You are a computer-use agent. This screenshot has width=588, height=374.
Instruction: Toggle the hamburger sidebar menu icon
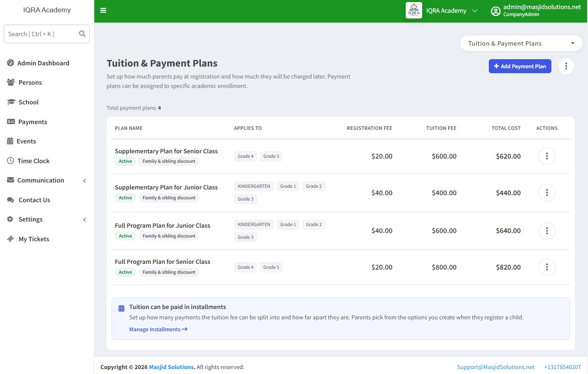click(103, 10)
